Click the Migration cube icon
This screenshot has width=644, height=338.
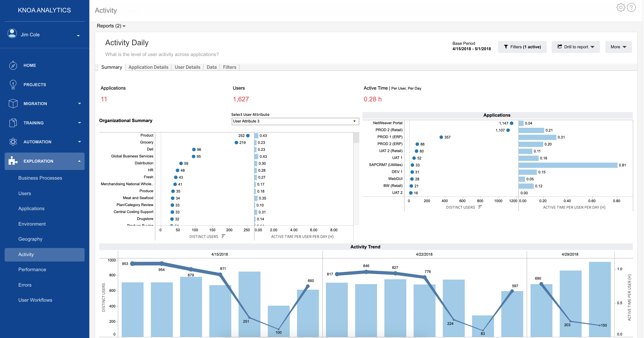coord(13,104)
